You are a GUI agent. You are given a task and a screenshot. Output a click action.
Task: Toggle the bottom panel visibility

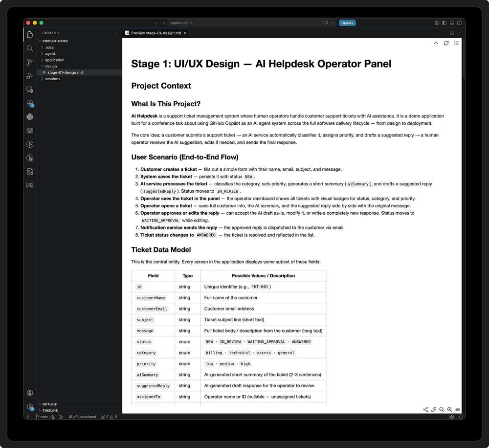pyautogui.click(x=452, y=23)
